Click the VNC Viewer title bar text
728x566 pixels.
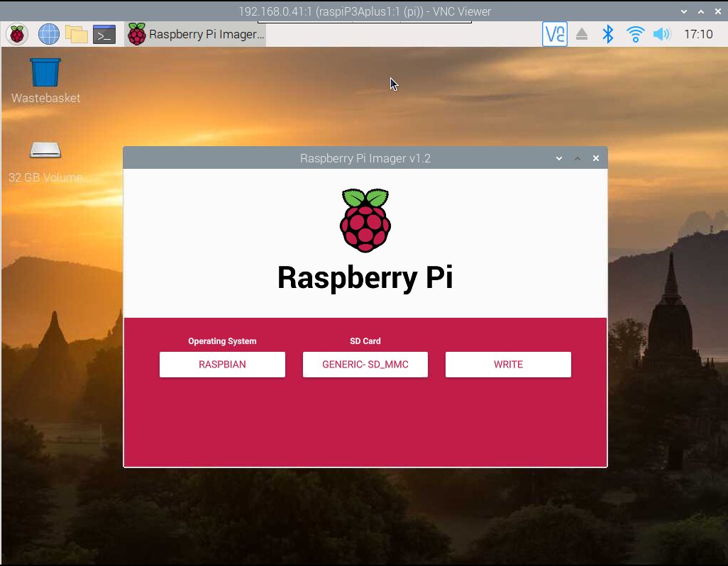[365, 11]
